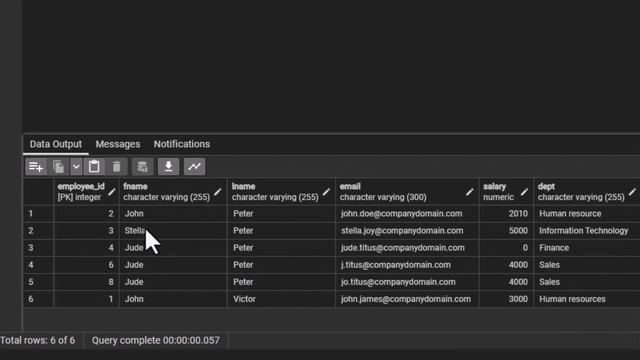
Task: Click the stella.joy@companydomain.com cell
Action: coord(407,231)
